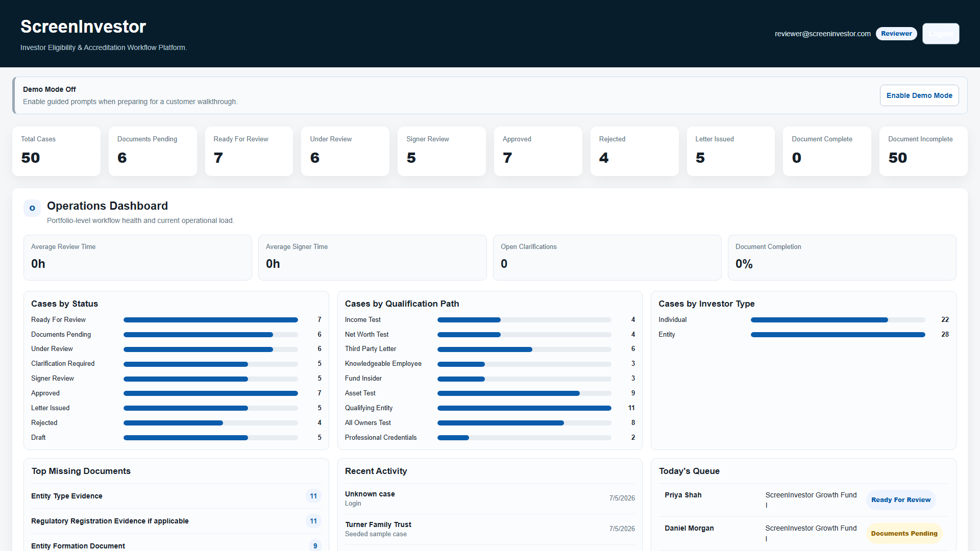Click the reviewer@screeninvestor.com email

click(x=823, y=34)
